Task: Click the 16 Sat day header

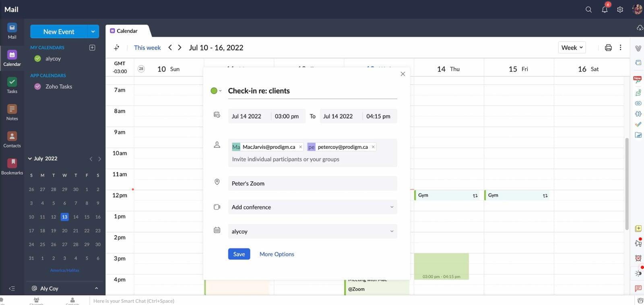Action: click(x=588, y=69)
